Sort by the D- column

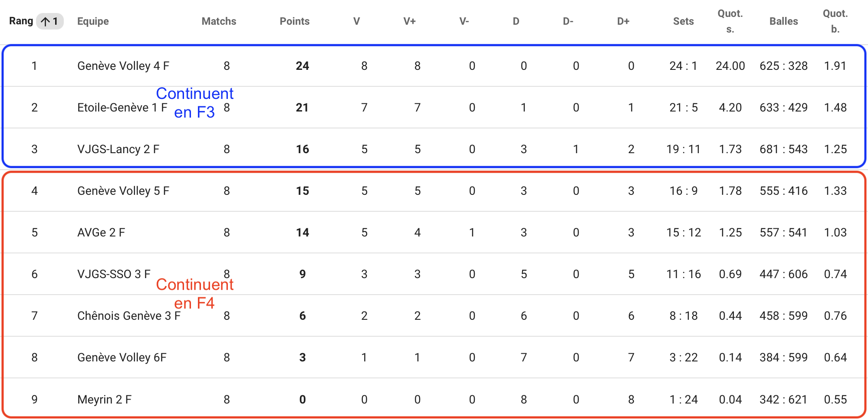pyautogui.click(x=568, y=21)
